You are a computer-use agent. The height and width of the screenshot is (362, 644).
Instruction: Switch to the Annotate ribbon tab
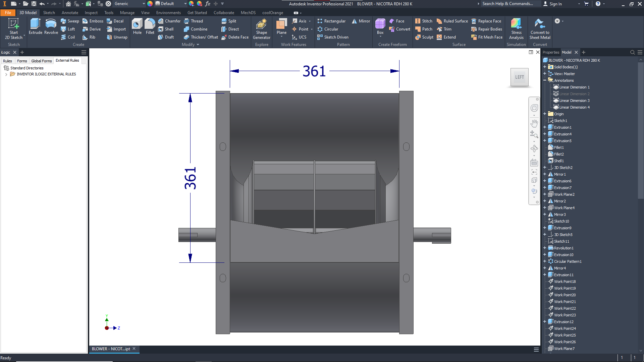(x=70, y=13)
